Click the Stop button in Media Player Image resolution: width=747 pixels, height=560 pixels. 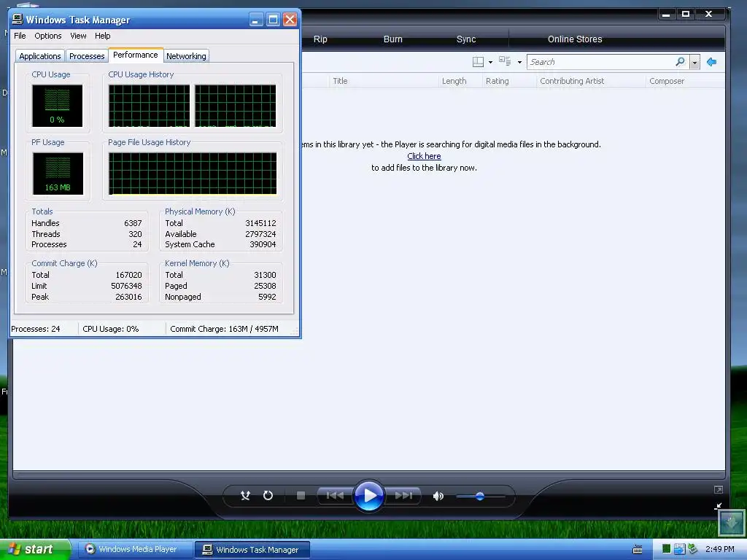[x=301, y=496]
